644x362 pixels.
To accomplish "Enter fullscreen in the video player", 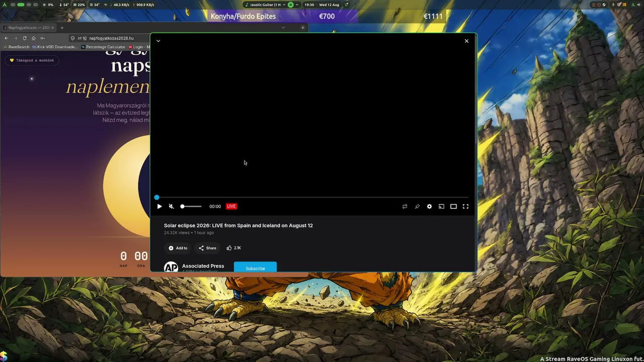I will click(465, 206).
